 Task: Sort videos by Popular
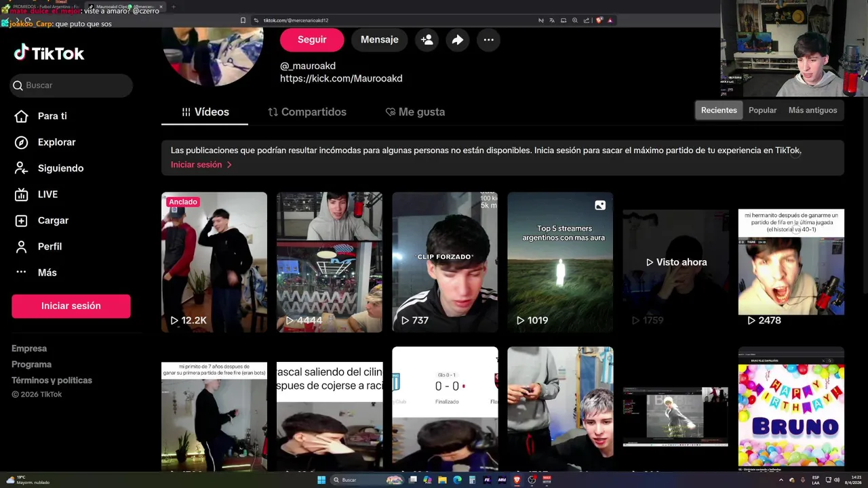762,110
